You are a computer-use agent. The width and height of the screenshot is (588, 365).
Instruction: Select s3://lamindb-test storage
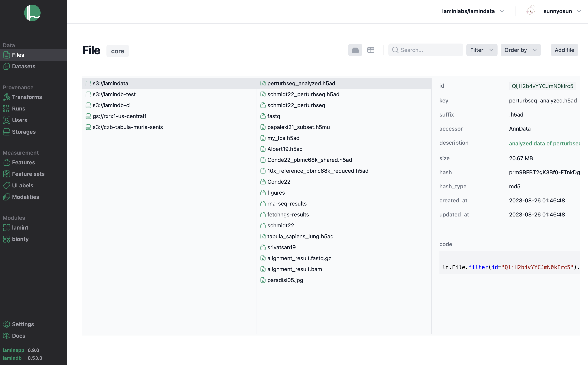(169, 94)
